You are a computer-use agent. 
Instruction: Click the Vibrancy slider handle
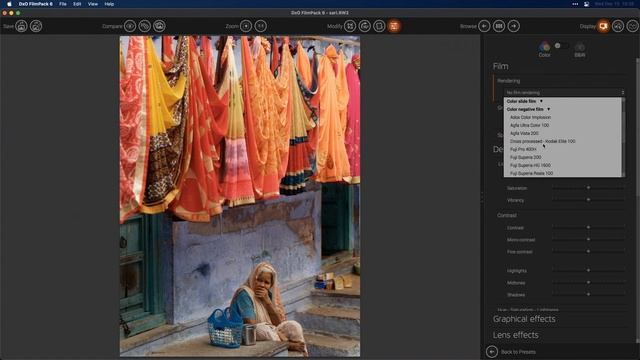[x=588, y=200]
